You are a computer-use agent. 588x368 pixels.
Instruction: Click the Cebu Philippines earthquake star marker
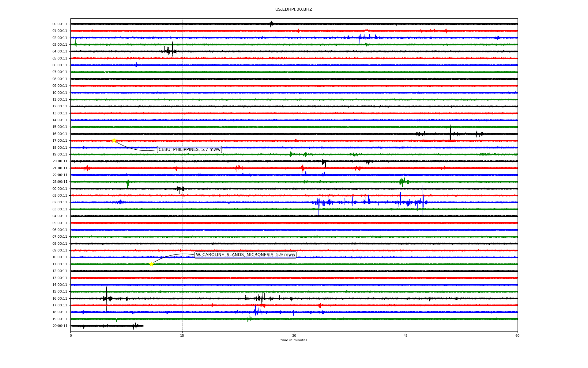(x=114, y=141)
